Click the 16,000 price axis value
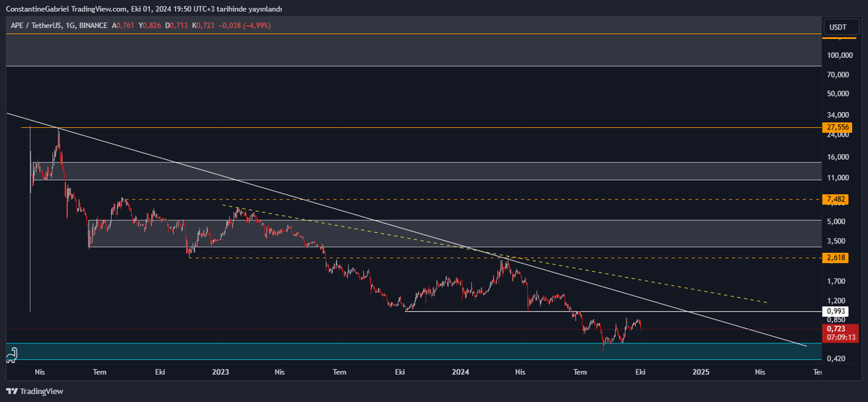Screen dimensions: 868x402 click(x=838, y=157)
